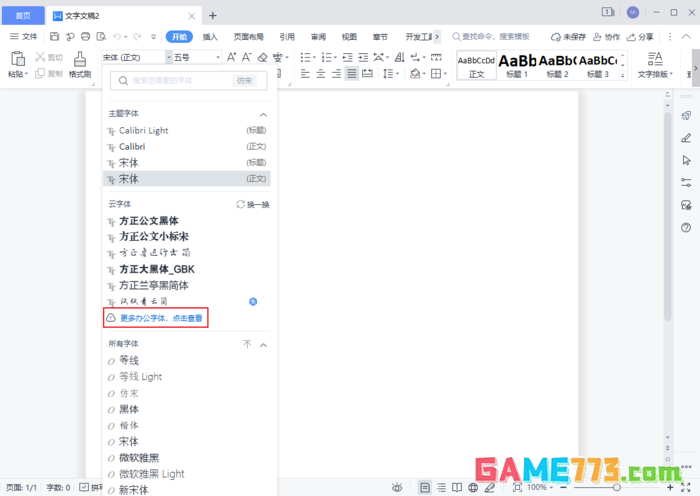Viewport: 700px width, 496px height.
Task: Click the print icon in quick toolbar
Action: click(x=85, y=37)
